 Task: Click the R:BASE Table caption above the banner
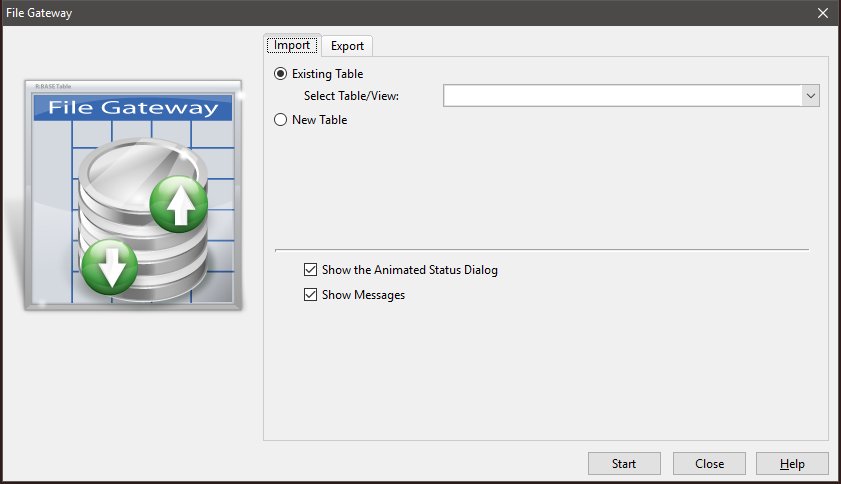pos(54,87)
